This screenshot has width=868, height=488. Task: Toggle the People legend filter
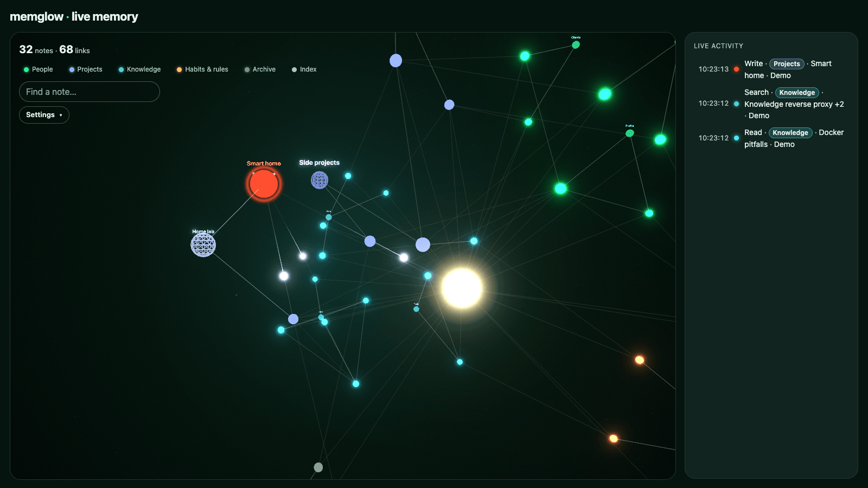click(38, 69)
